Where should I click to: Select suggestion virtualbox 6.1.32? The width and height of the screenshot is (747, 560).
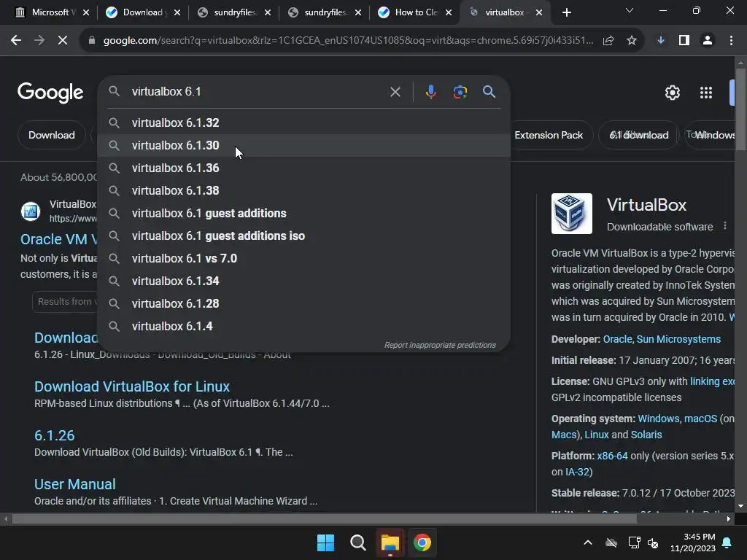[x=304, y=122]
